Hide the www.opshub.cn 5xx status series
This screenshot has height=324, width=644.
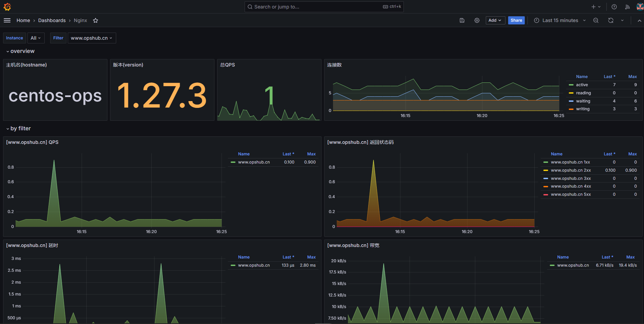point(571,194)
